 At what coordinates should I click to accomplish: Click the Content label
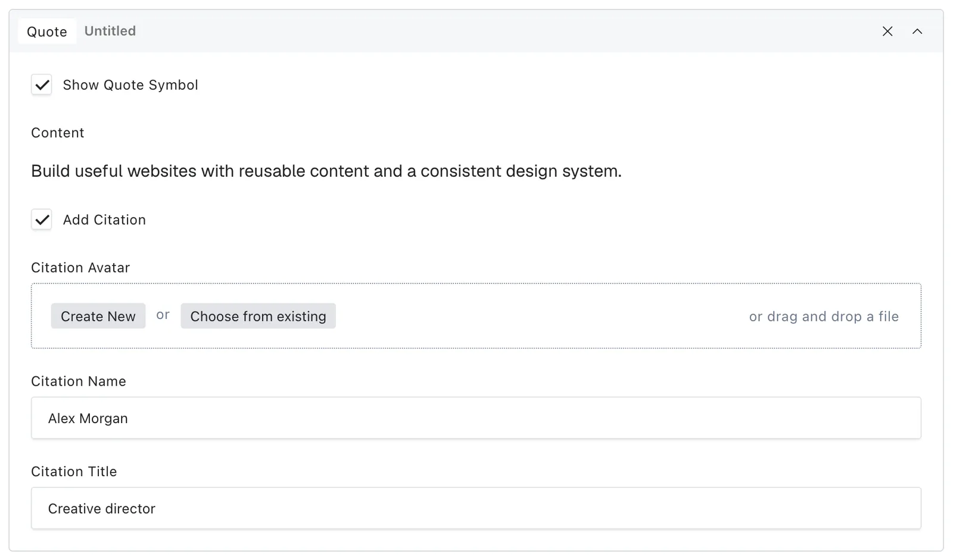point(58,133)
